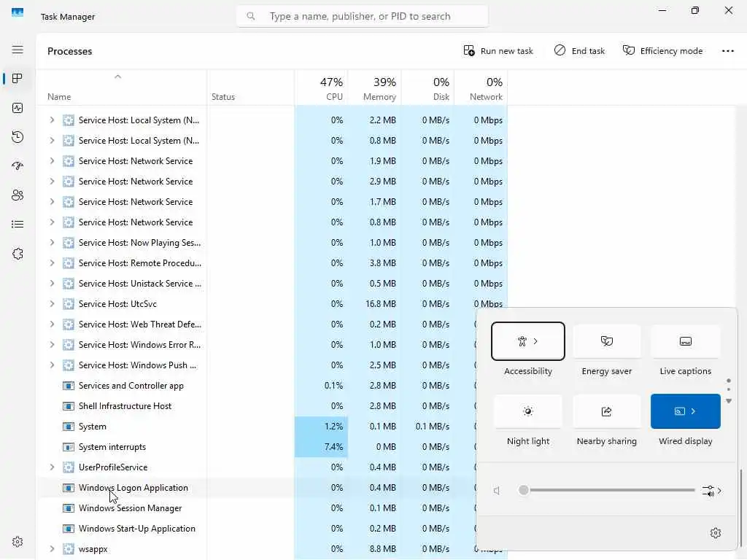Click the search magnifier icon
The image size is (747, 560).
251,16
